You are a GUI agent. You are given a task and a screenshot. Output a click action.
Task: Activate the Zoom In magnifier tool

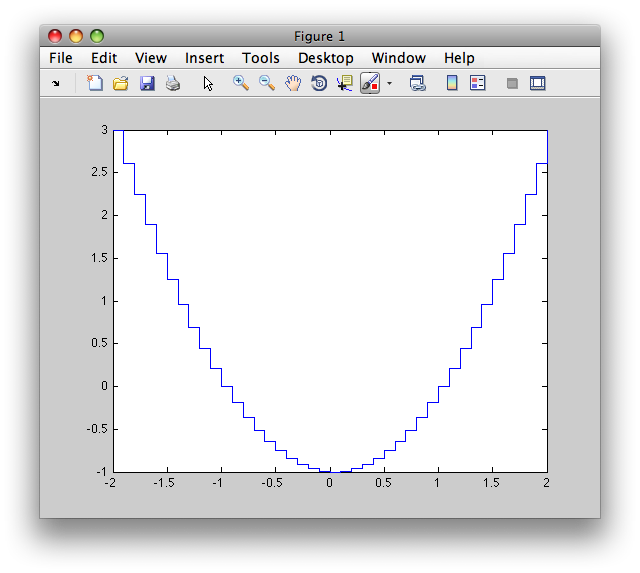[x=241, y=83]
